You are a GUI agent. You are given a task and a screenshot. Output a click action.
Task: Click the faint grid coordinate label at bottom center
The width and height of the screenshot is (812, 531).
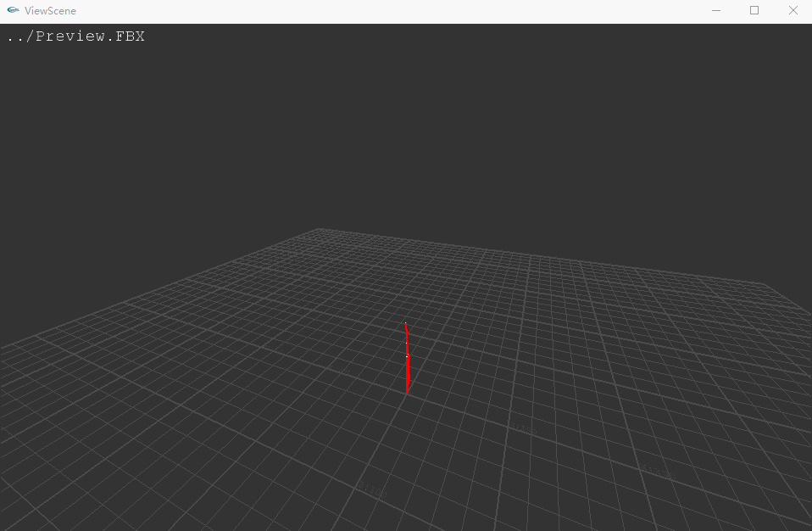pyautogui.click(x=371, y=490)
